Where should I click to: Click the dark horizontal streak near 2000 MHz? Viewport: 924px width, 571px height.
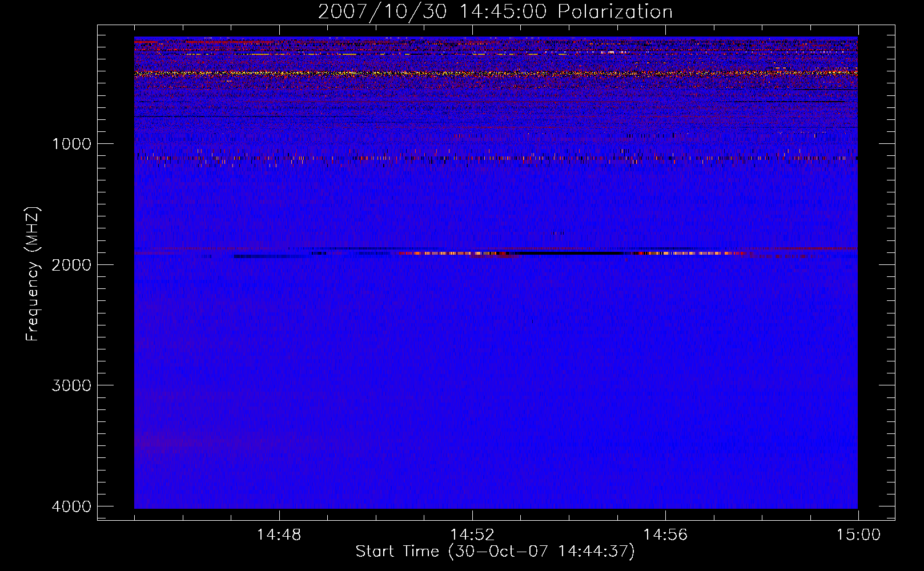tap(569, 253)
